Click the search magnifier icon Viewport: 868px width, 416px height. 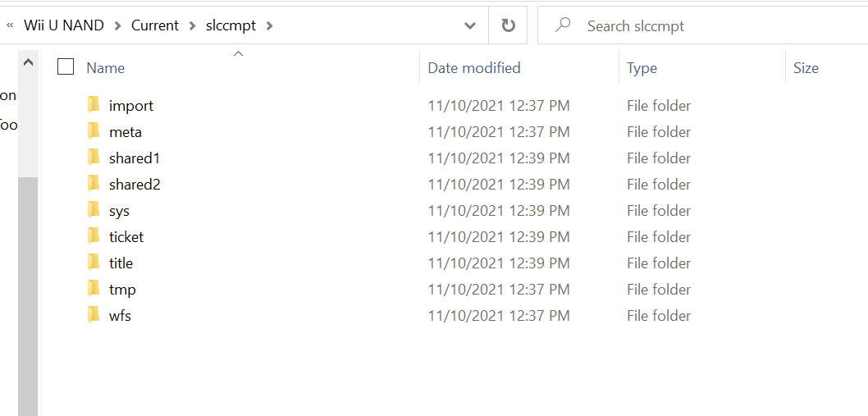tap(563, 25)
